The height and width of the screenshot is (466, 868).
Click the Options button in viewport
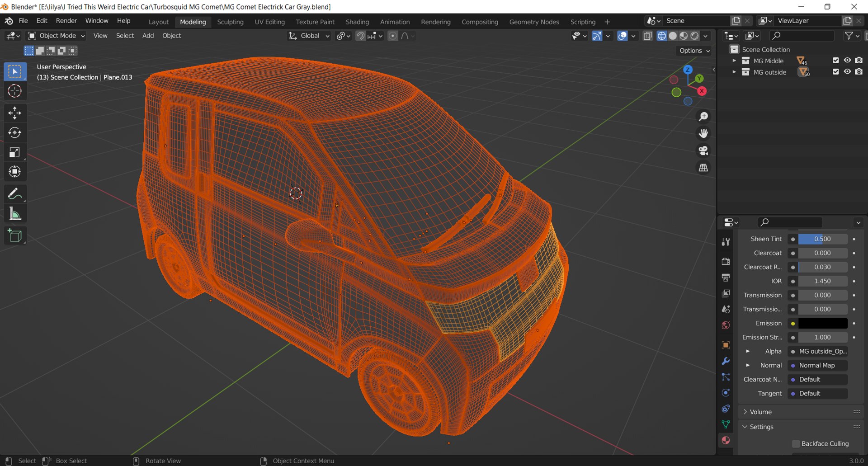point(694,51)
